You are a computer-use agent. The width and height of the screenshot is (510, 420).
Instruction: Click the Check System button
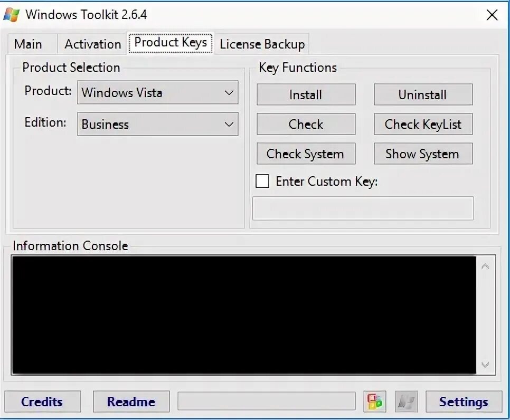tap(306, 154)
